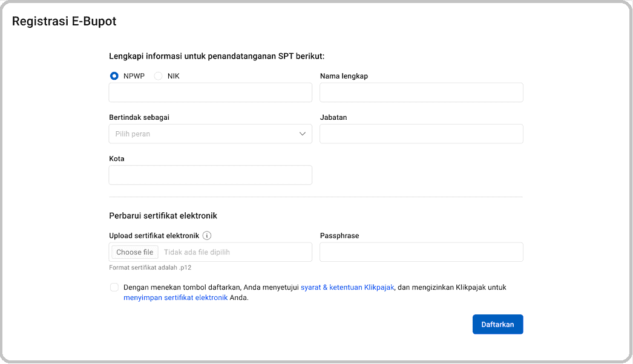The width and height of the screenshot is (633, 364).
Task: Focus the NPWP number input field
Action: click(x=211, y=93)
